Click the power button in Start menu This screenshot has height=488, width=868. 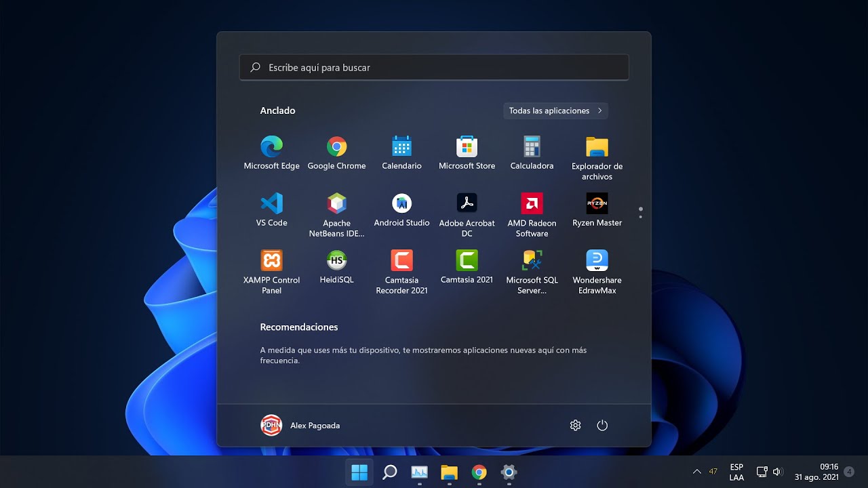tap(602, 426)
